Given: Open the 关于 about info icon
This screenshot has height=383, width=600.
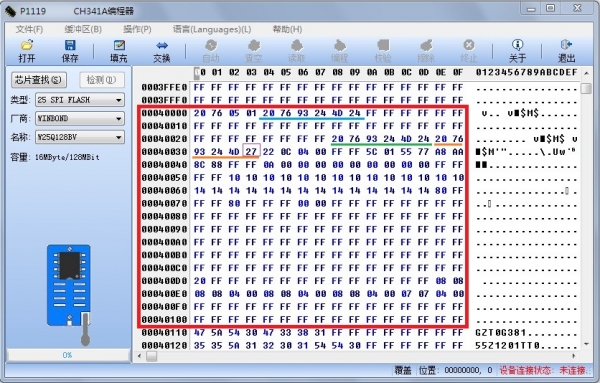Looking at the screenshot, I should pos(517,51).
